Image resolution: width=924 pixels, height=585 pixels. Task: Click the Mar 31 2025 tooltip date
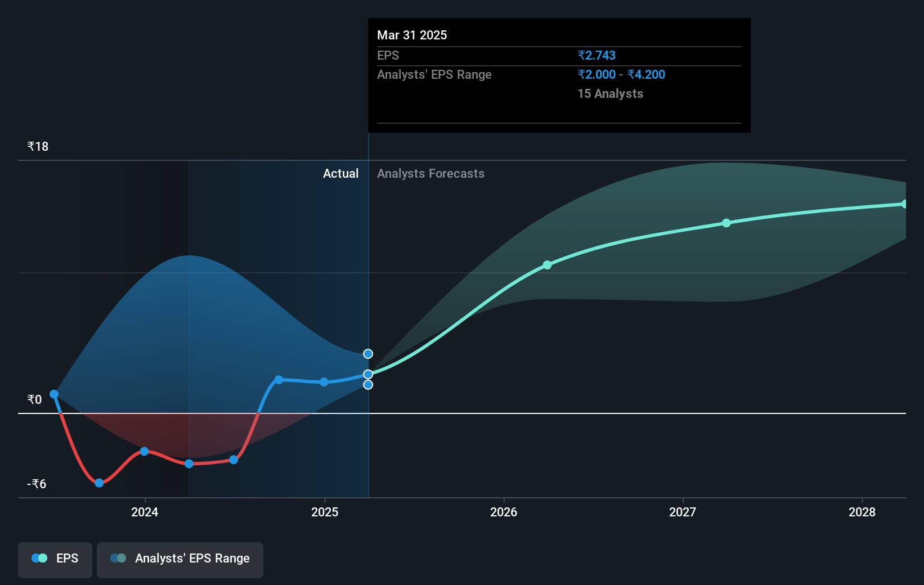pyautogui.click(x=412, y=35)
